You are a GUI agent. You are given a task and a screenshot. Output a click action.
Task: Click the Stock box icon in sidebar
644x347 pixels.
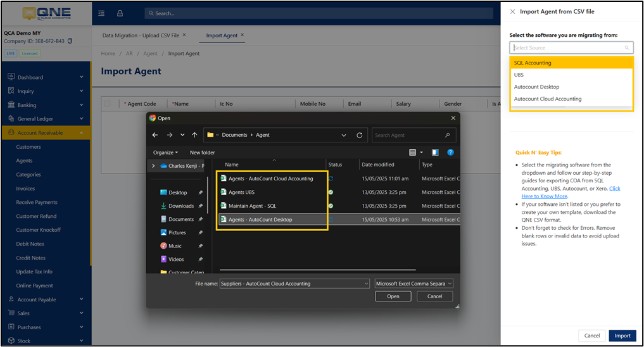coord(11,341)
